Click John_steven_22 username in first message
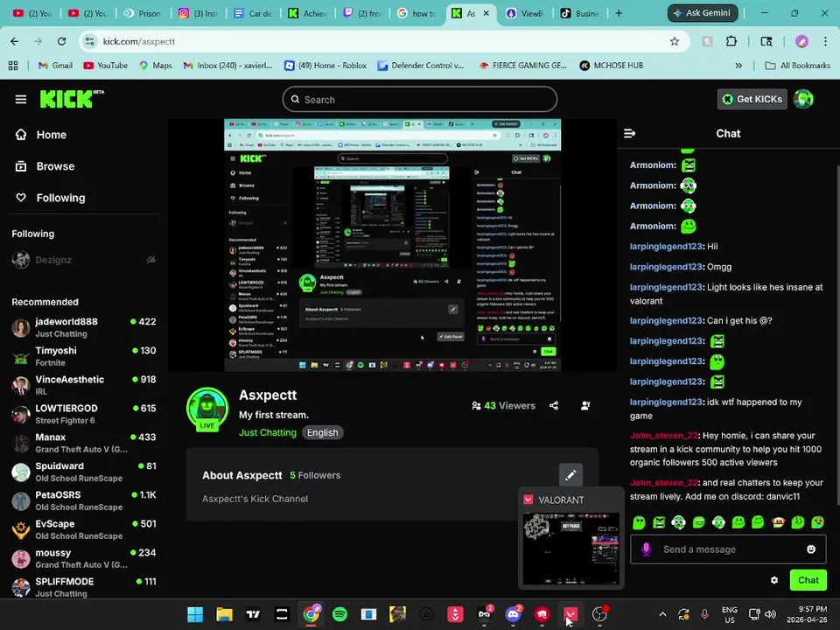Image resolution: width=840 pixels, height=630 pixels. tap(664, 436)
